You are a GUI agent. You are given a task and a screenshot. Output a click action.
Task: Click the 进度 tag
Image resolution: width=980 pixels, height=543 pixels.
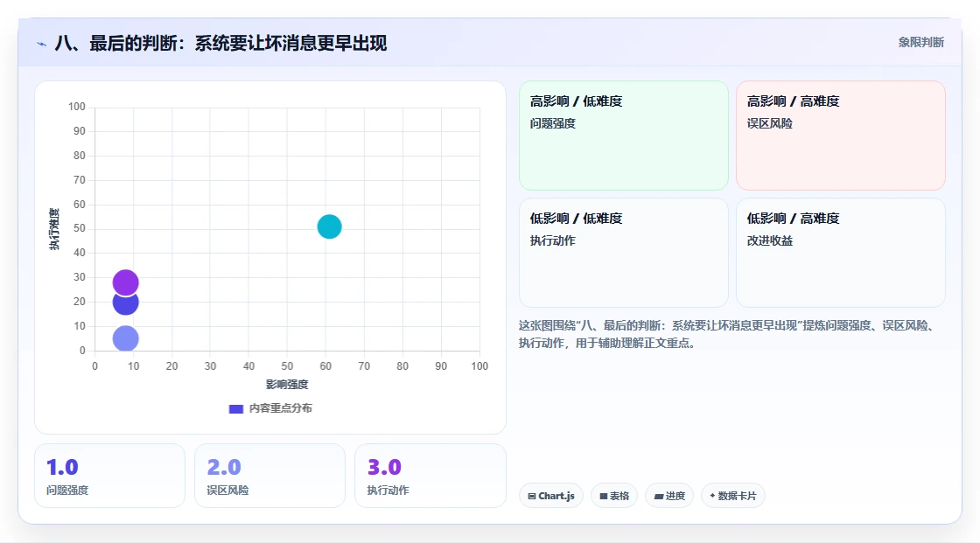click(x=669, y=496)
